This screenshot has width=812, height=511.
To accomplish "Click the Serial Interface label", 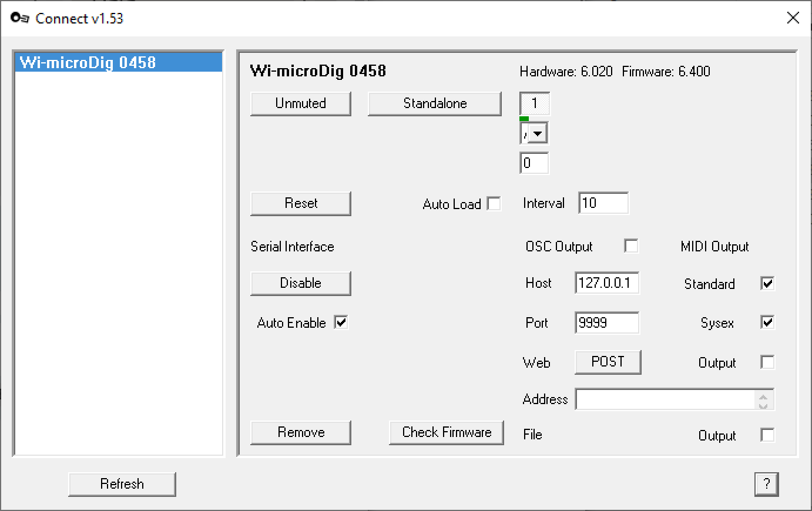I will click(x=292, y=247).
